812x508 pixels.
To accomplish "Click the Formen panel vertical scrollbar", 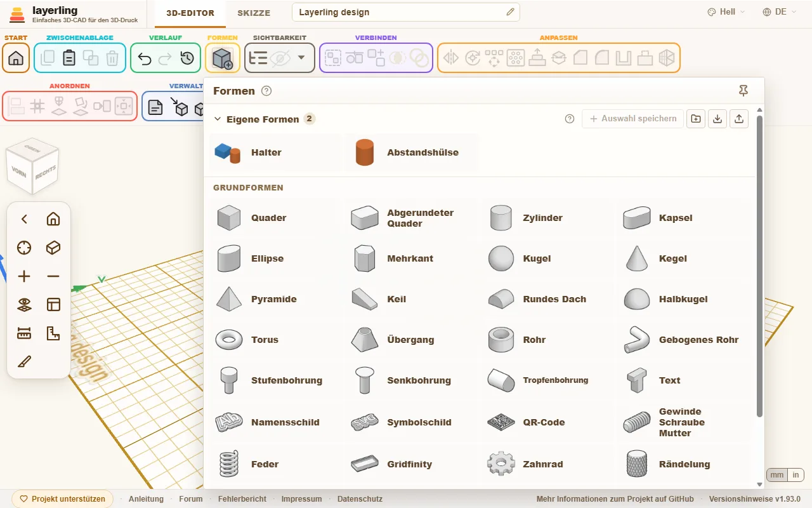I will pos(760,267).
